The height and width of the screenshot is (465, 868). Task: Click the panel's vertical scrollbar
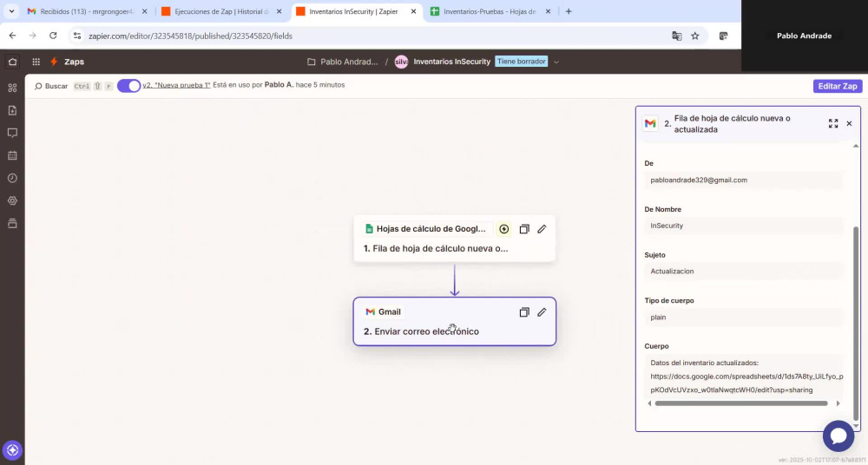point(857,323)
